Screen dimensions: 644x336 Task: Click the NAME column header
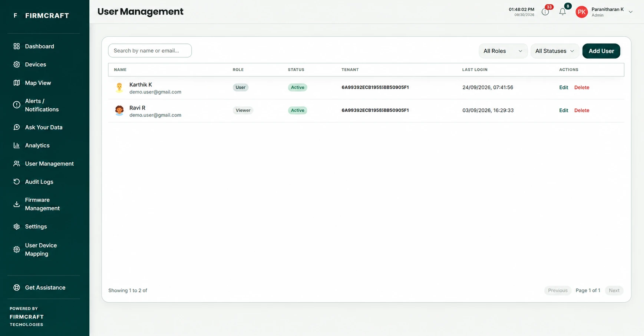(x=120, y=70)
